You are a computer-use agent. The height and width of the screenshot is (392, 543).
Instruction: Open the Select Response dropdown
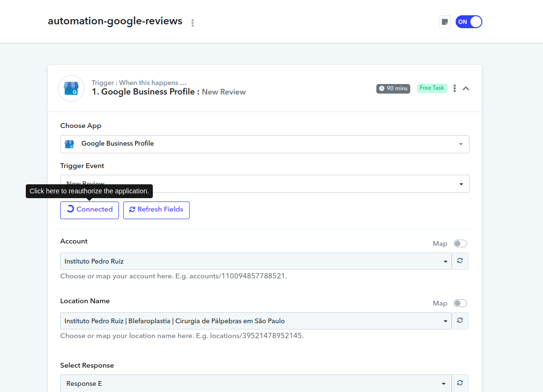pyautogui.click(x=256, y=383)
